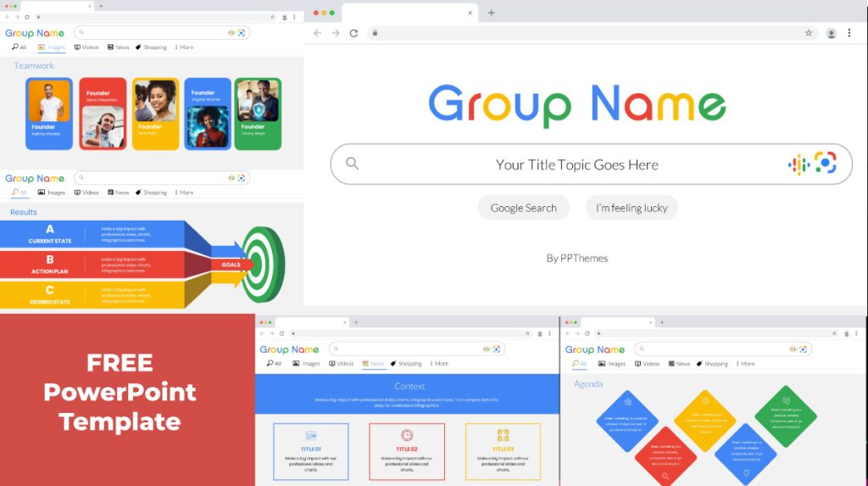Click FREE PowerPoint Template red banner

(127, 399)
